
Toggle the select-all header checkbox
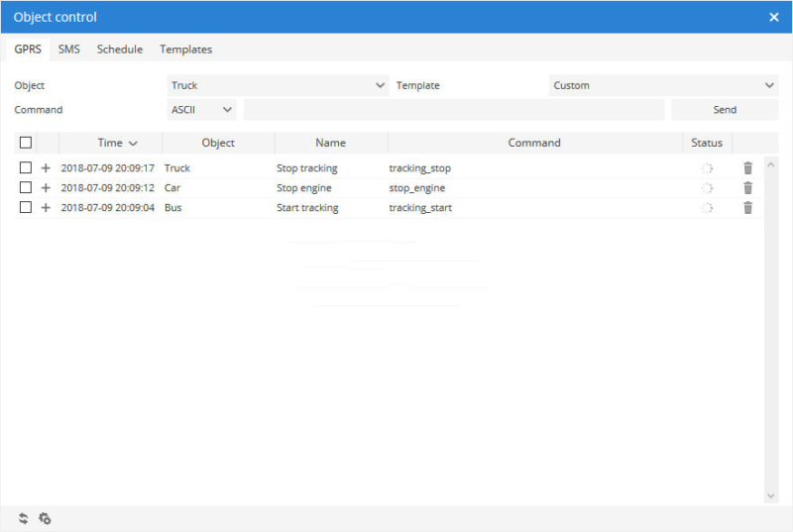tap(26, 143)
